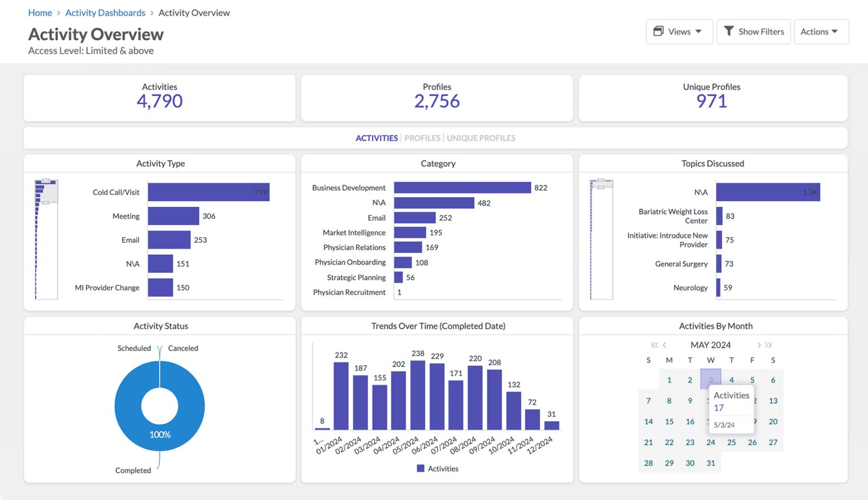This screenshot has height=500, width=868.
Task: Click the purple Activities legend swatch
Action: [420, 468]
